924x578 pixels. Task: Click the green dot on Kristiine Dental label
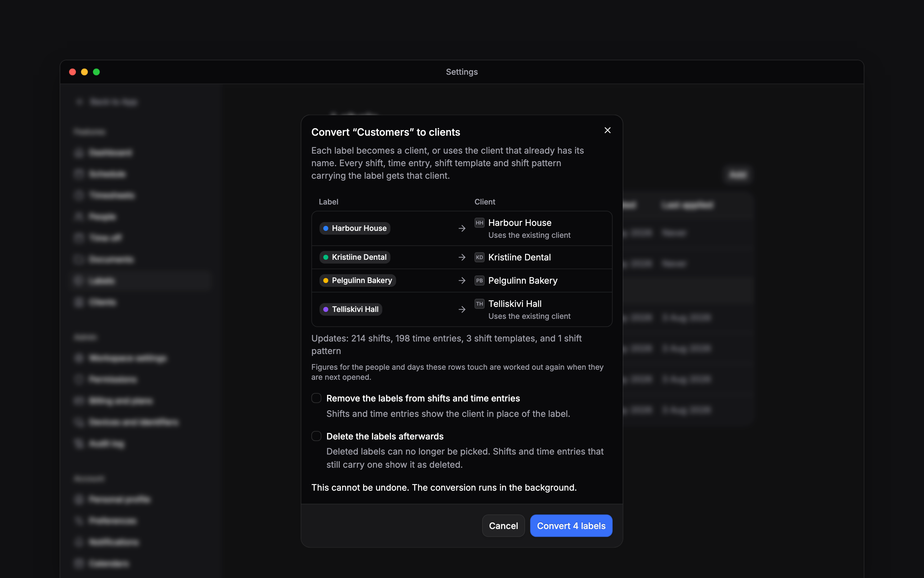click(x=326, y=257)
